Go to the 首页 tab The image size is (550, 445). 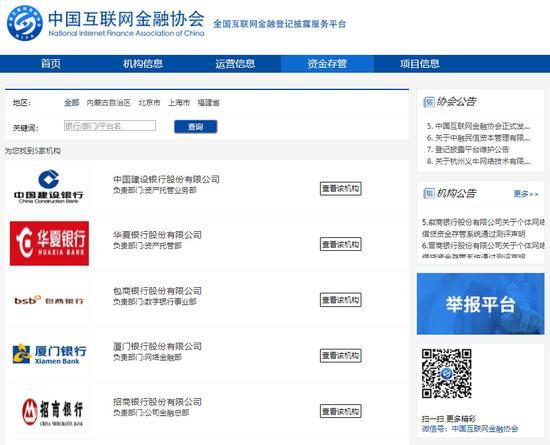(51, 63)
